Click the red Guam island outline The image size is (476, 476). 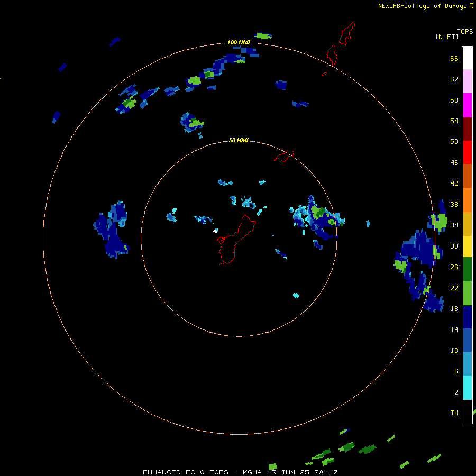(236, 240)
